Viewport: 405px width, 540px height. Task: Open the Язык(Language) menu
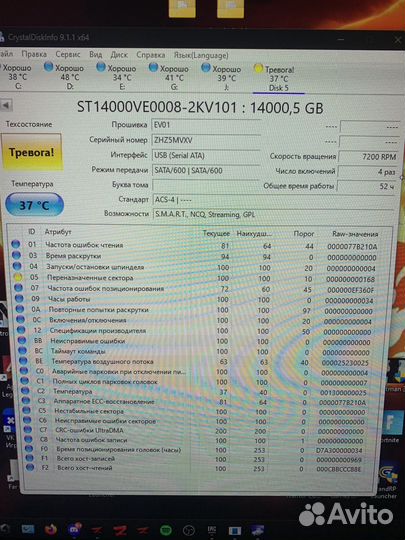tap(201, 55)
